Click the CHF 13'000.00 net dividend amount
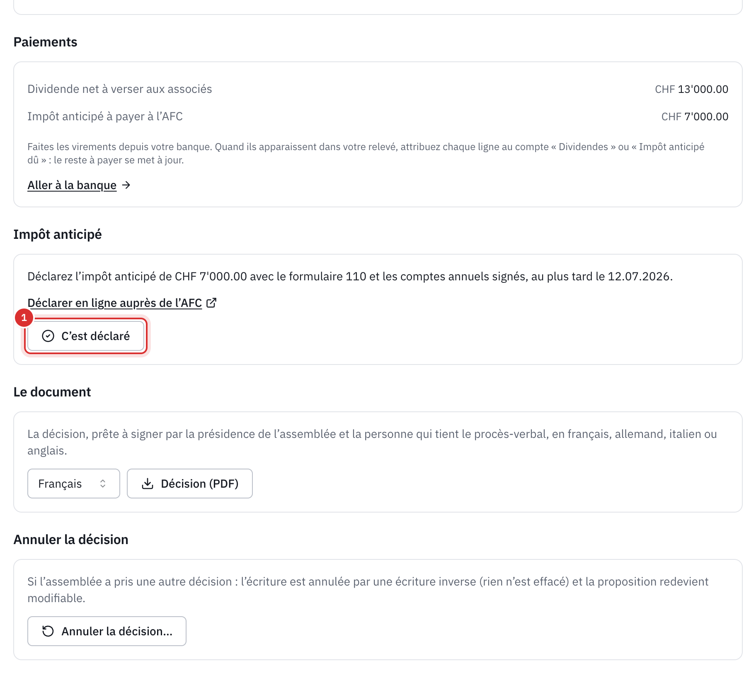Screen dimensions: 756x700 (691, 89)
